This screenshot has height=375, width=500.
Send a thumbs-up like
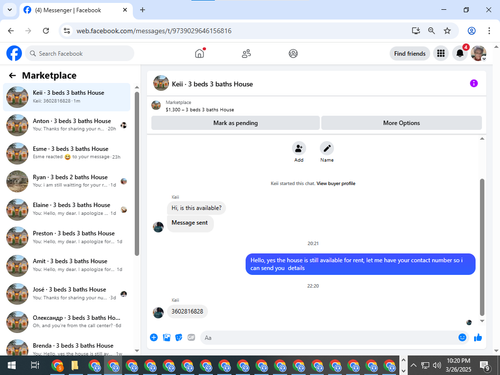[x=478, y=337]
